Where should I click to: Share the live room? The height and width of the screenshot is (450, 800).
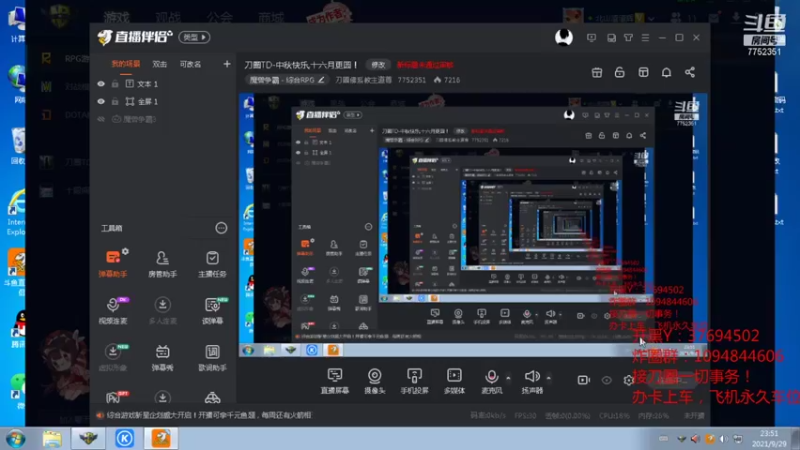(x=690, y=72)
